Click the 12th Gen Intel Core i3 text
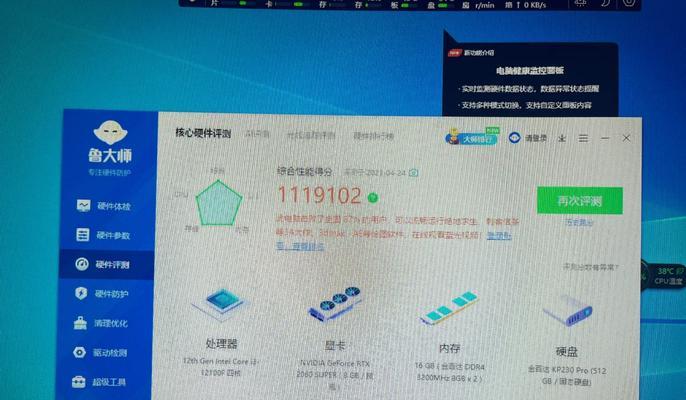Viewport: 686px width, 400px height. (x=220, y=367)
